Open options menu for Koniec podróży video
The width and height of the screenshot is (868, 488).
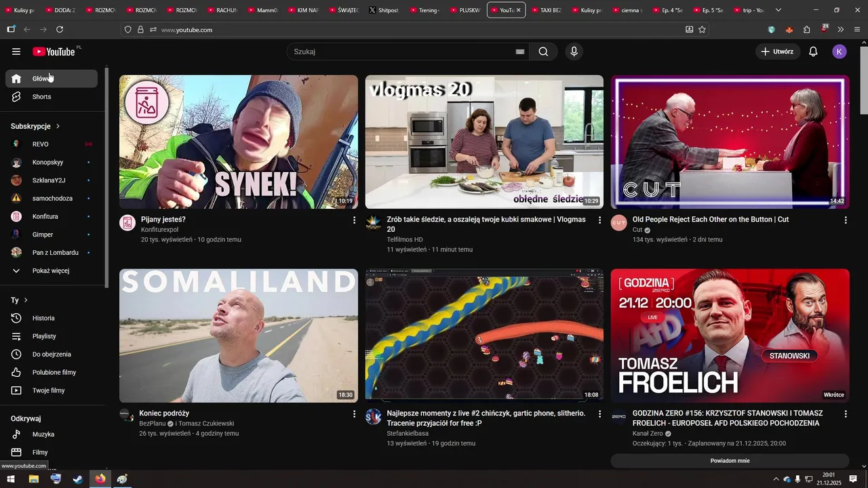(354, 414)
